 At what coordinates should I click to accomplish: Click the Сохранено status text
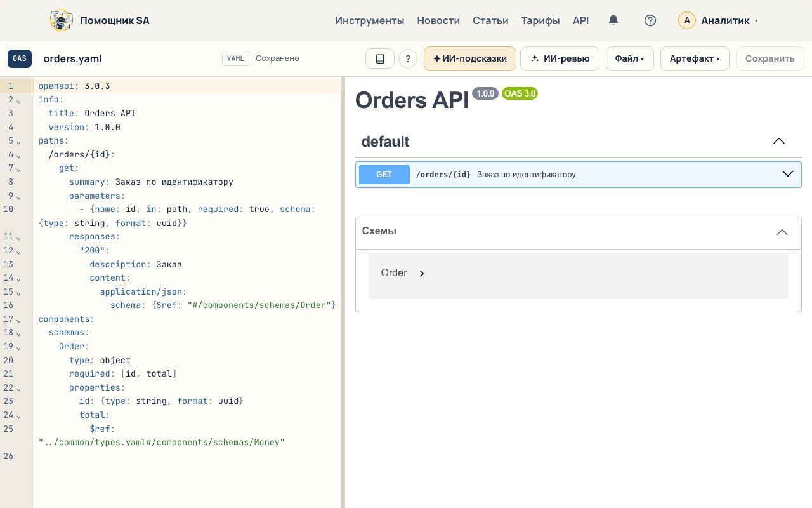(277, 58)
